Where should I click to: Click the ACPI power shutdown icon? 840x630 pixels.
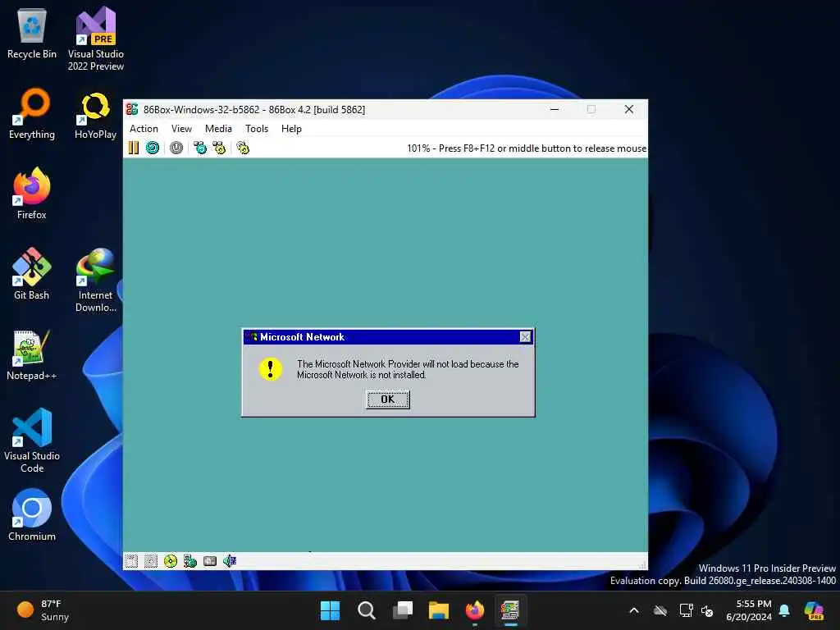point(176,148)
